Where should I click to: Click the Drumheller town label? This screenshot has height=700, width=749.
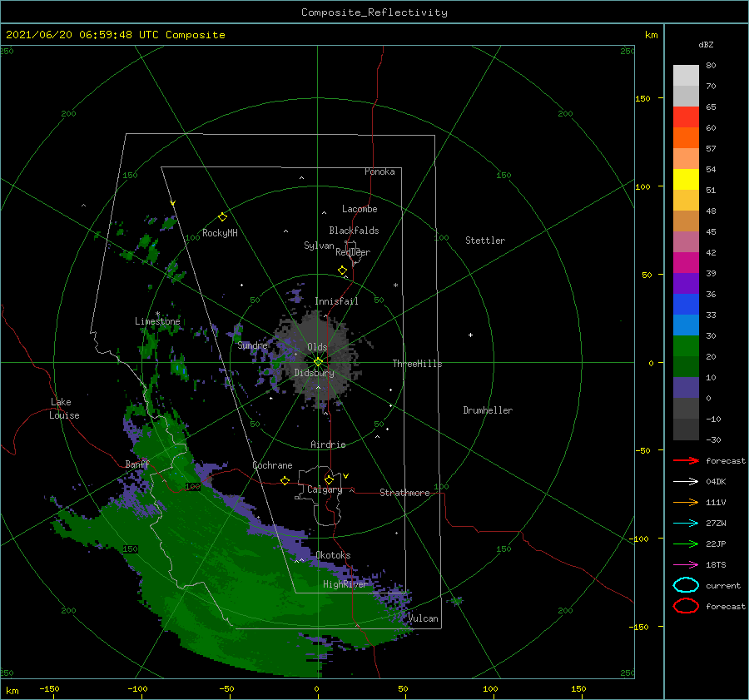[488, 410]
